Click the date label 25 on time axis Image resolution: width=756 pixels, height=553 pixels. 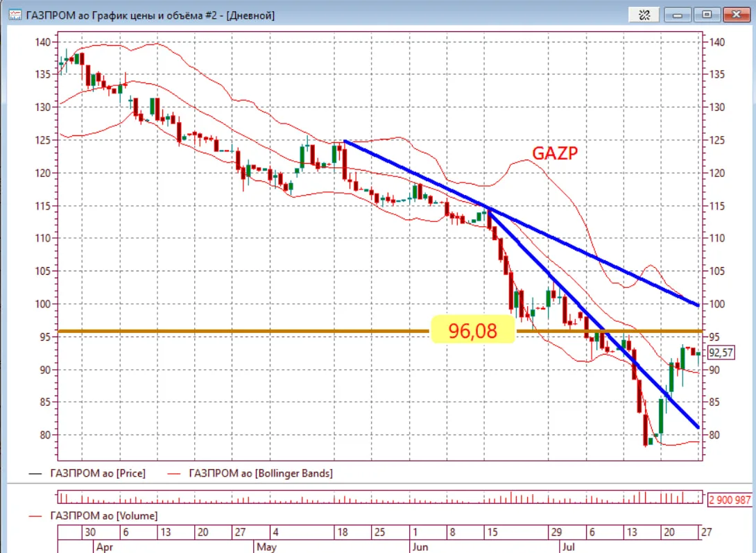380,532
